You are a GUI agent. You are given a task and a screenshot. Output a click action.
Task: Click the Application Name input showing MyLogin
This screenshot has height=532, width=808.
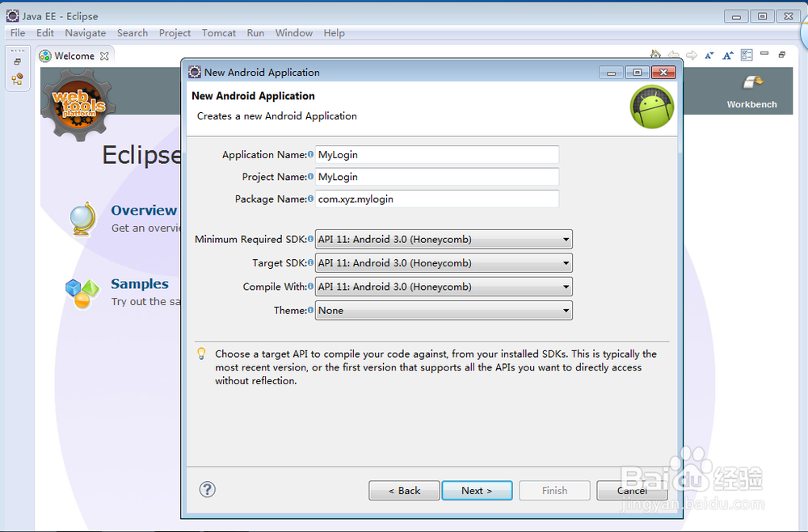(x=436, y=155)
